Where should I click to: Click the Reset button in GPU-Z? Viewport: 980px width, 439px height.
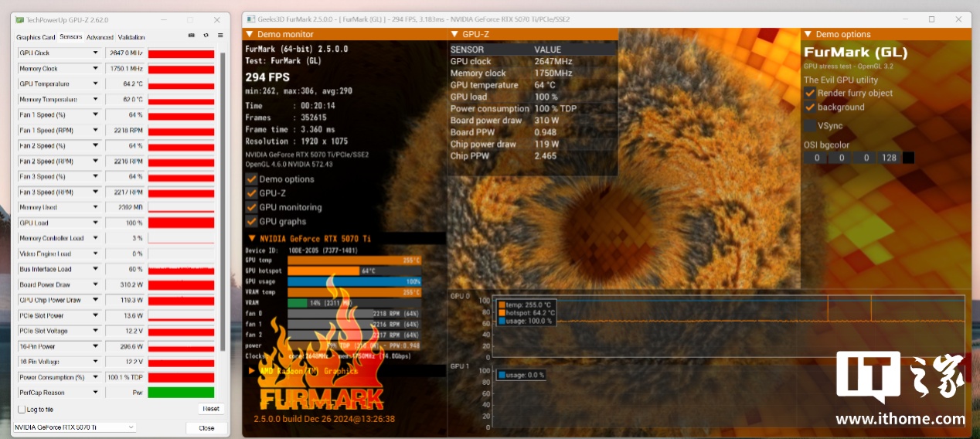click(210, 409)
